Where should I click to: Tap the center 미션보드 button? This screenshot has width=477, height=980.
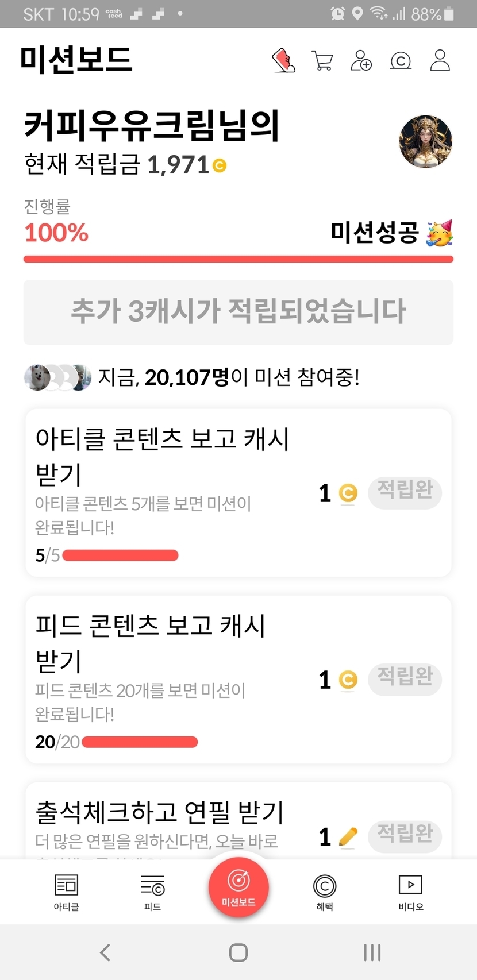point(238,886)
